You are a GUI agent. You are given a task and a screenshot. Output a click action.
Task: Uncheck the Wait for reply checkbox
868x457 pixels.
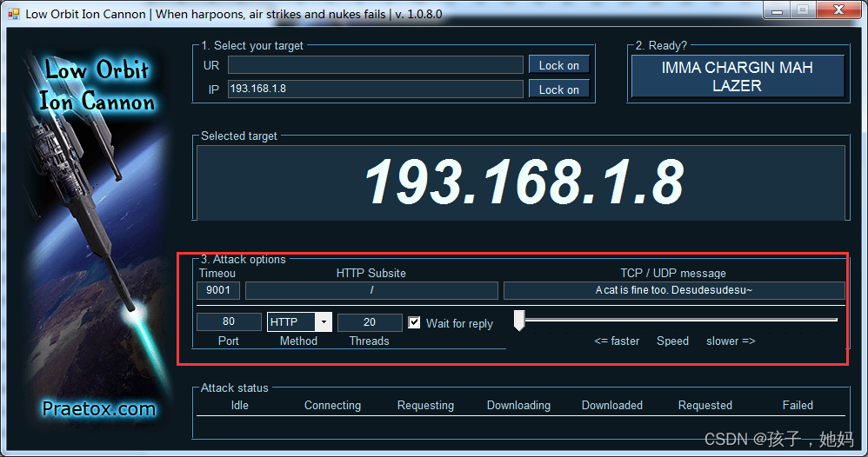click(414, 322)
